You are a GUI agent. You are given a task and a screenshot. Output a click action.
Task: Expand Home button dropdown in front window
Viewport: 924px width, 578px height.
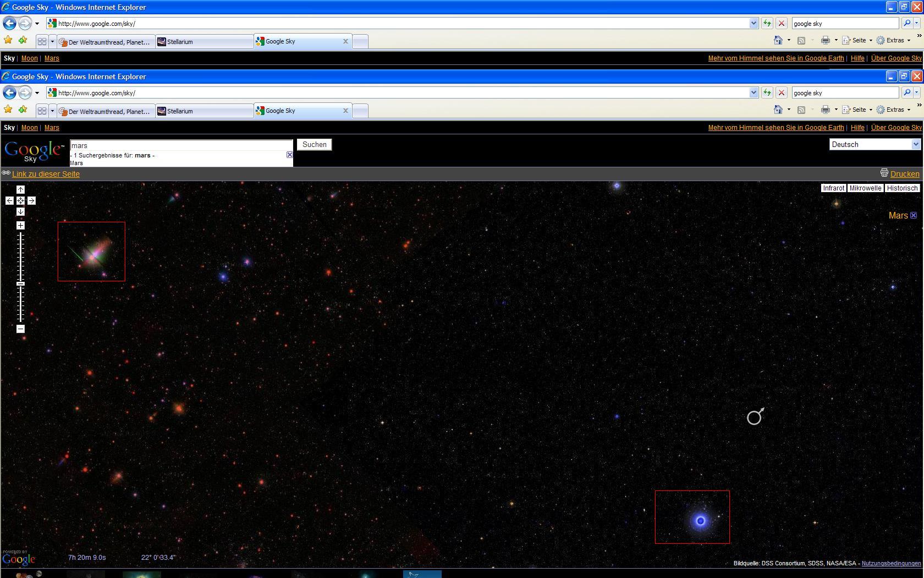(789, 110)
